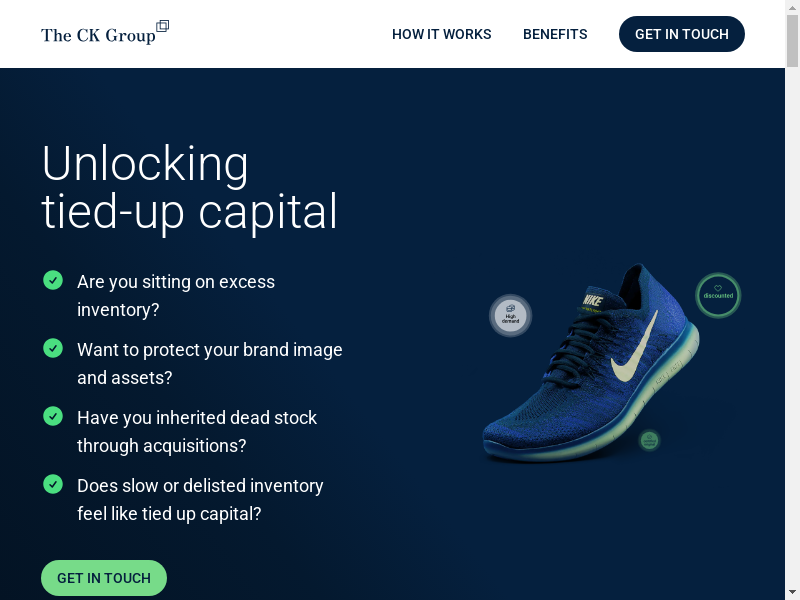This screenshot has width=800, height=600.
Task: Click the dark GET IN TOUCH header button
Action: tap(682, 34)
